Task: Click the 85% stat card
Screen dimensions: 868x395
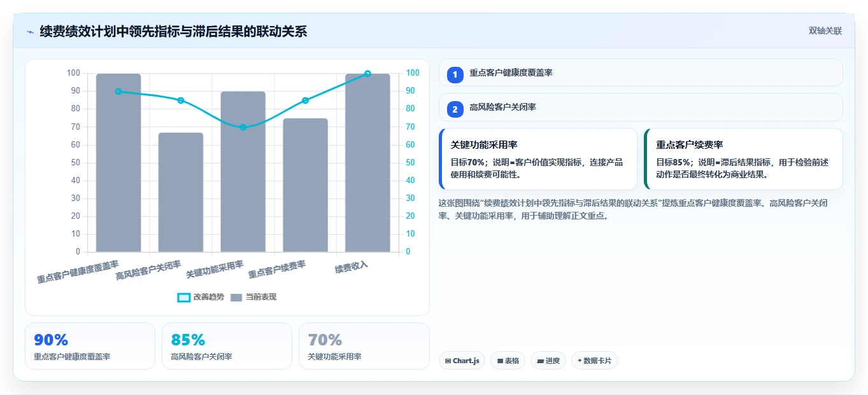Action: point(227,346)
